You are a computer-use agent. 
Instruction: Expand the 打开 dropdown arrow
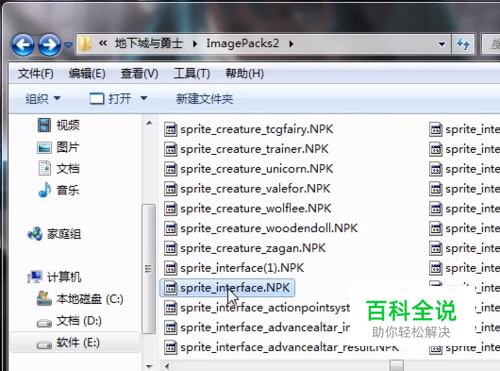[144, 98]
